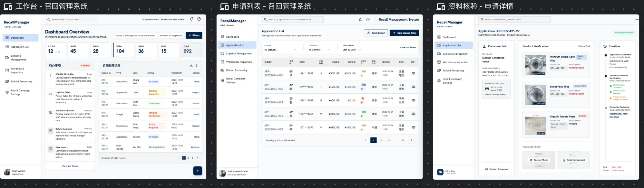This screenshot has width=644, height=188.
Task: Open Warehouse Inspection in dashboard window sidebar
Action: point(21,70)
